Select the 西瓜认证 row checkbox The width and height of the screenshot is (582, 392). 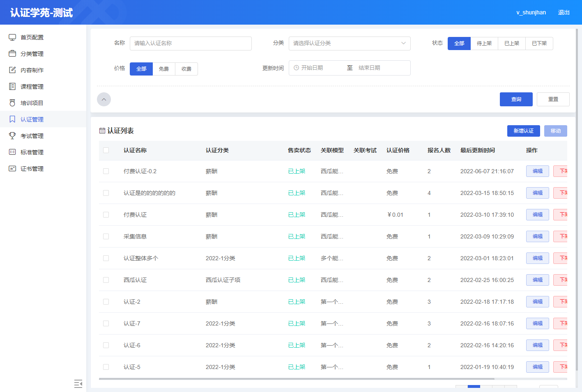coord(106,280)
